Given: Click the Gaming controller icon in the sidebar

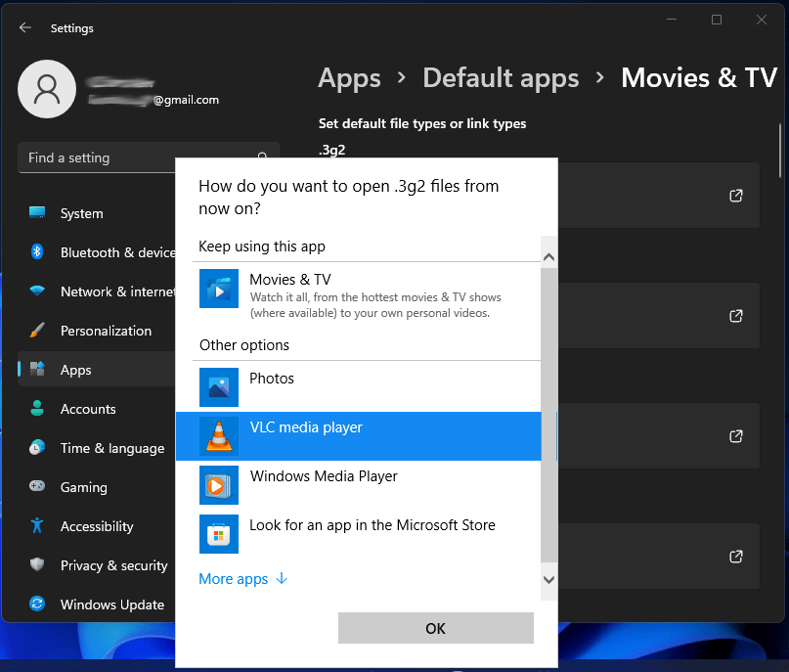Looking at the screenshot, I should point(36,487).
